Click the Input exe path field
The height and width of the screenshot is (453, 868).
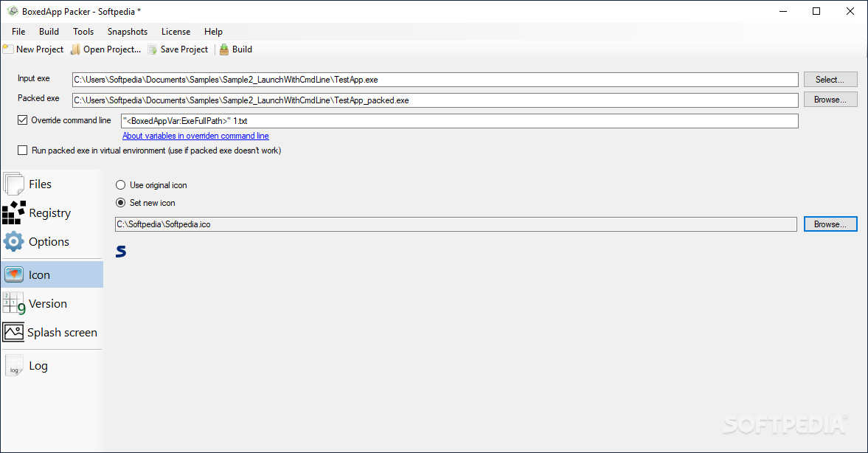point(435,80)
